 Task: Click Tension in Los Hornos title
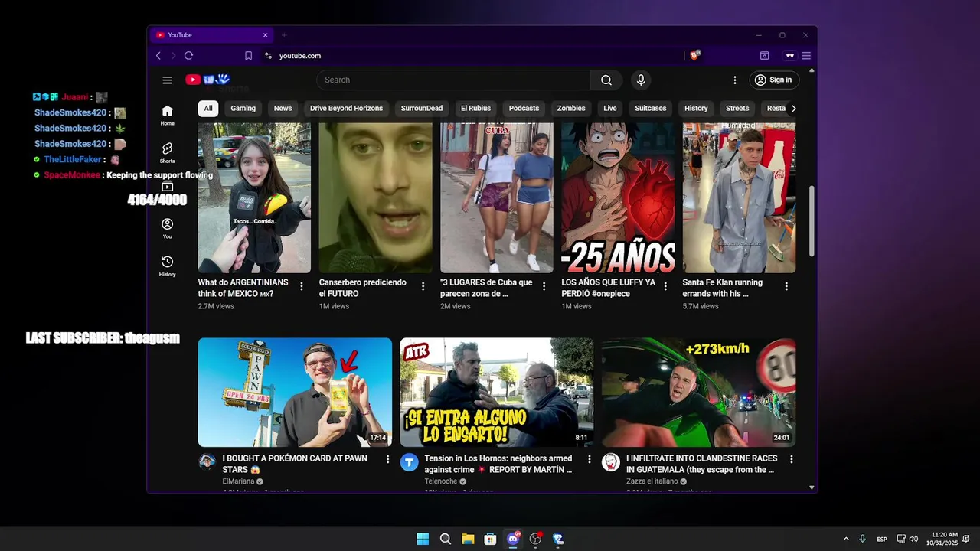click(x=498, y=464)
